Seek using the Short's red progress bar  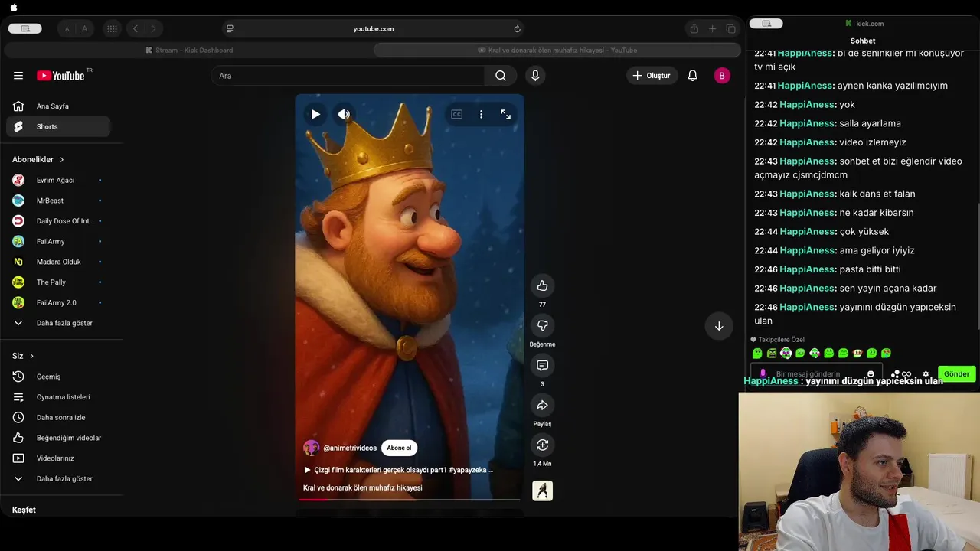pyautogui.click(x=409, y=499)
